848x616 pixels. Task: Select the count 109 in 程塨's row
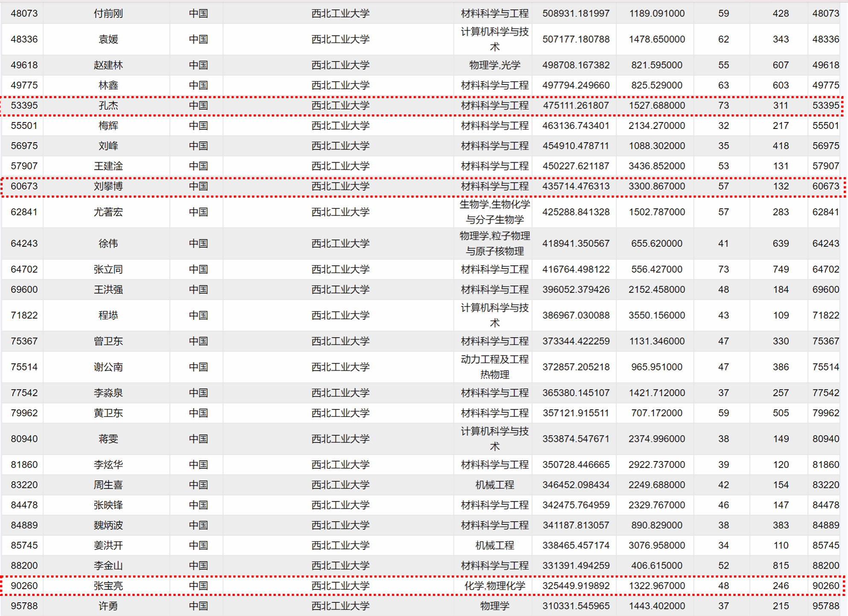click(781, 315)
